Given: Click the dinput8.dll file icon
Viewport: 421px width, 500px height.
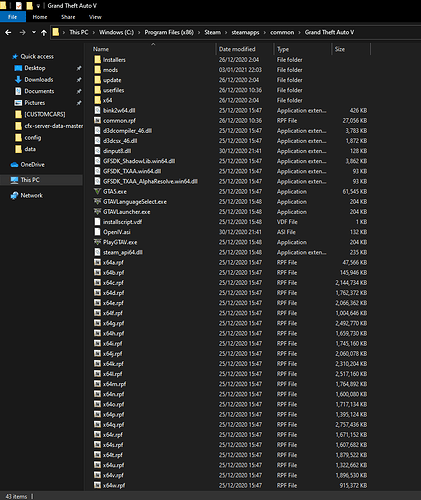Looking at the screenshot, I should click(x=97, y=151).
